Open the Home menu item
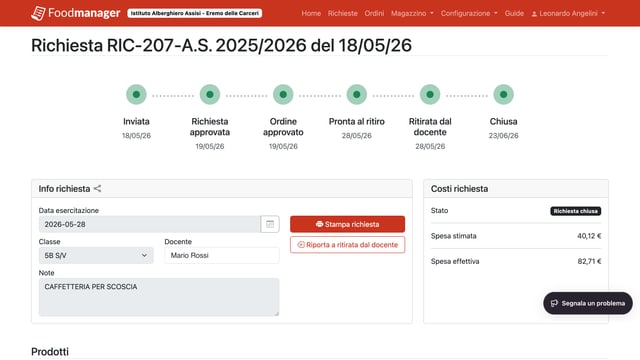Image resolution: width=640 pixels, height=360 pixels. pyautogui.click(x=311, y=13)
